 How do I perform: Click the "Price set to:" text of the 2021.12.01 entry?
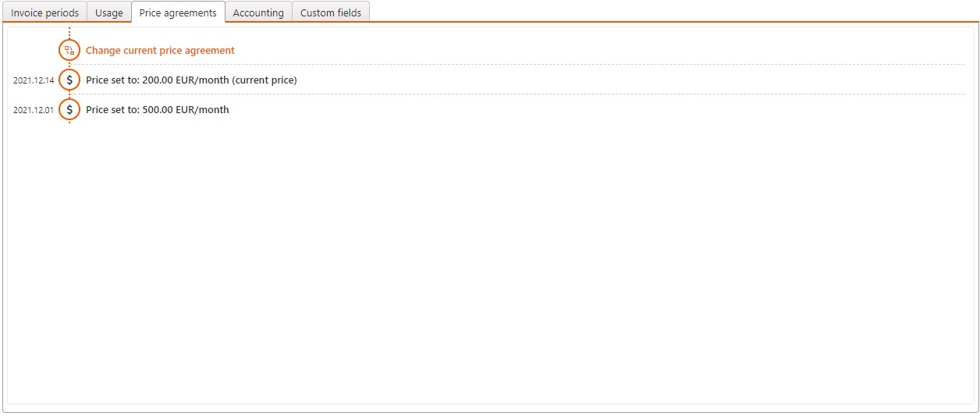(112, 110)
